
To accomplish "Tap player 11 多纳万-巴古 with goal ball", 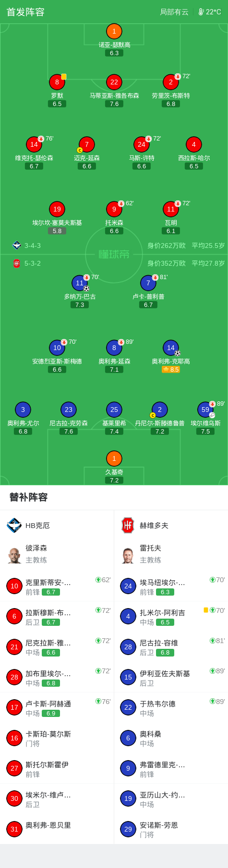I will [80, 283].
